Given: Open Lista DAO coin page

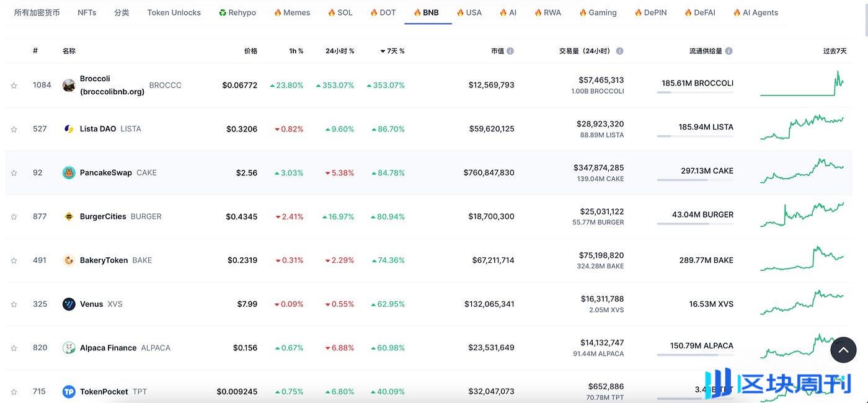Looking at the screenshot, I should point(98,129).
